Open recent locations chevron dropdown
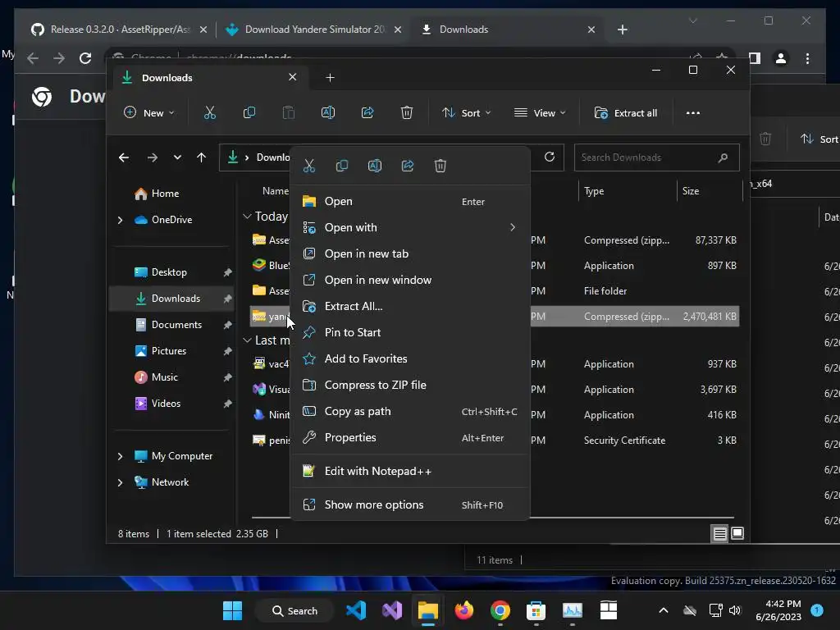840x630 pixels. coord(177,157)
